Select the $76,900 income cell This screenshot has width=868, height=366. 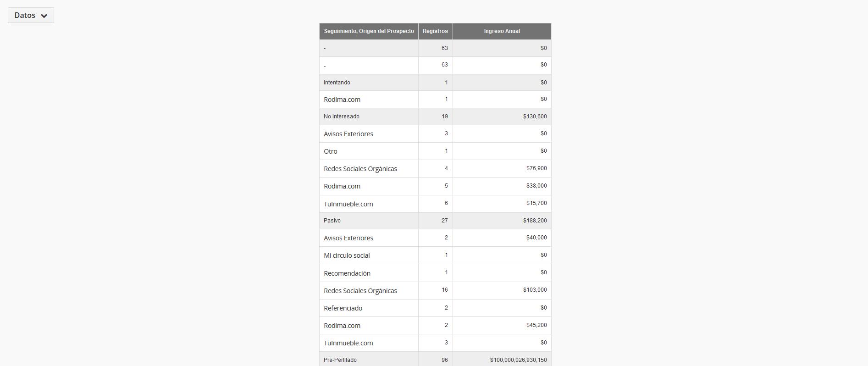(536, 168)
